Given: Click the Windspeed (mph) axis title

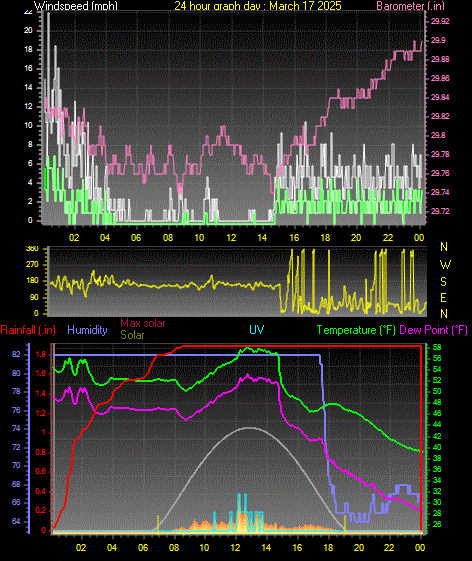Looking at the screenshot, I should (76, 6).
